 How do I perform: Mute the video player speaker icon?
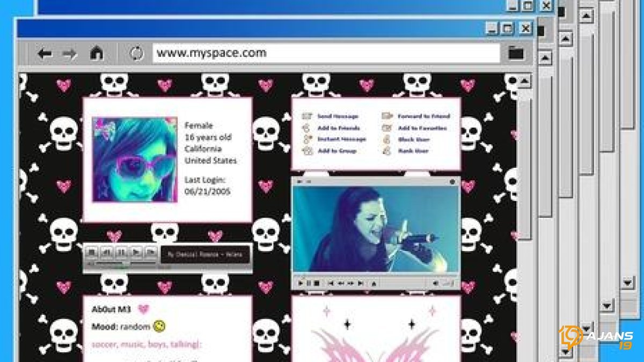click(435, 283)
